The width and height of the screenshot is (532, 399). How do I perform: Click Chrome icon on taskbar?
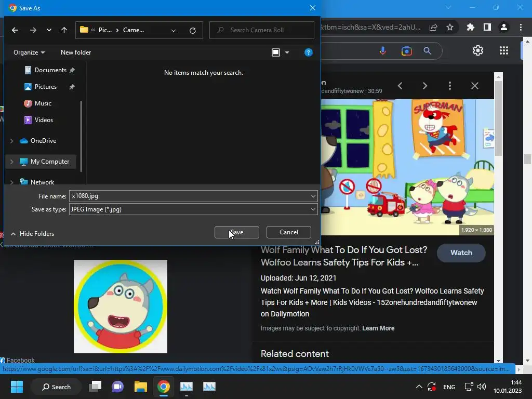click(x=163, y=387)
